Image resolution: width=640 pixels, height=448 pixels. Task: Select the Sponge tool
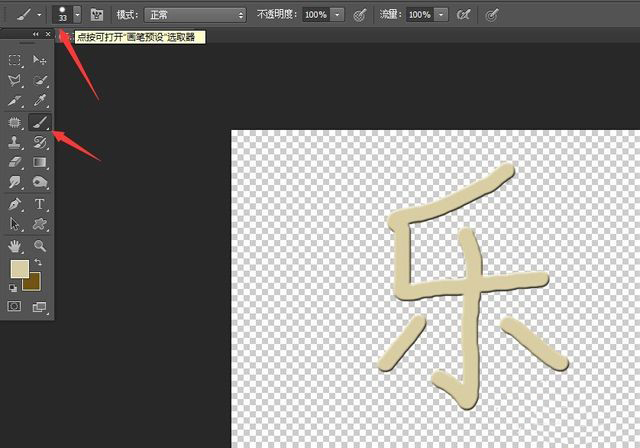coord(40,182)
